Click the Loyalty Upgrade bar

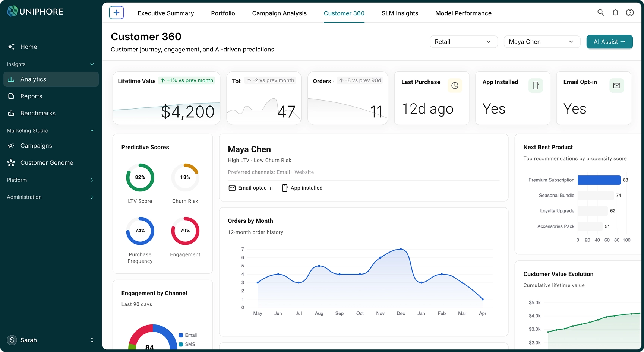pyautogui.click(x=593, y=211)
